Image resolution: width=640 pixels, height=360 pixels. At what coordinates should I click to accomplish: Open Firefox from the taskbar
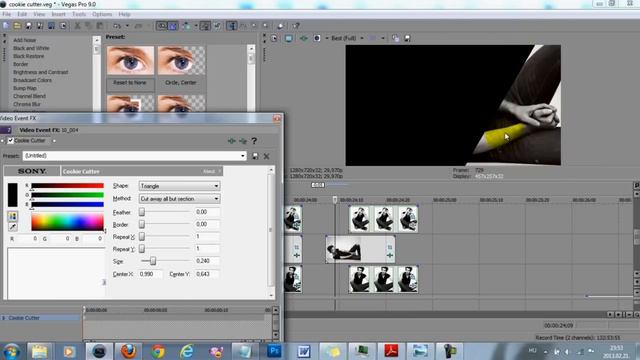click(128, 351)
